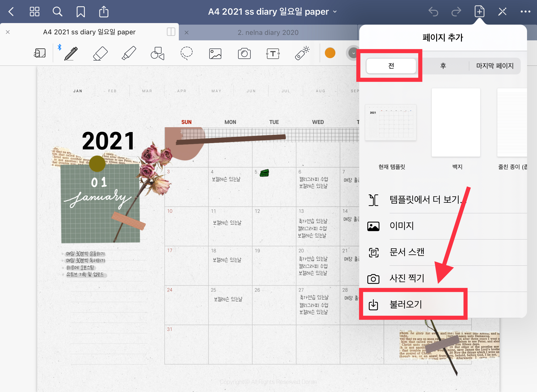This screenshot has width=537, height=392.
Task: Select the '현재 템플릿' page thumbnail
Action: click(x=391, y=123)
